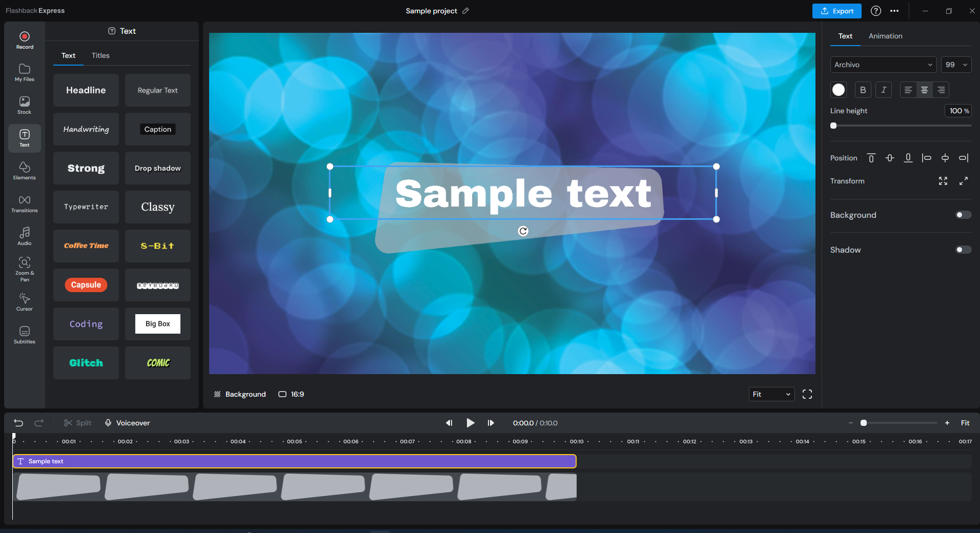This screenshot has width=980, height=533.
Task: Open the white text color swatch
Action: [839, 90]
